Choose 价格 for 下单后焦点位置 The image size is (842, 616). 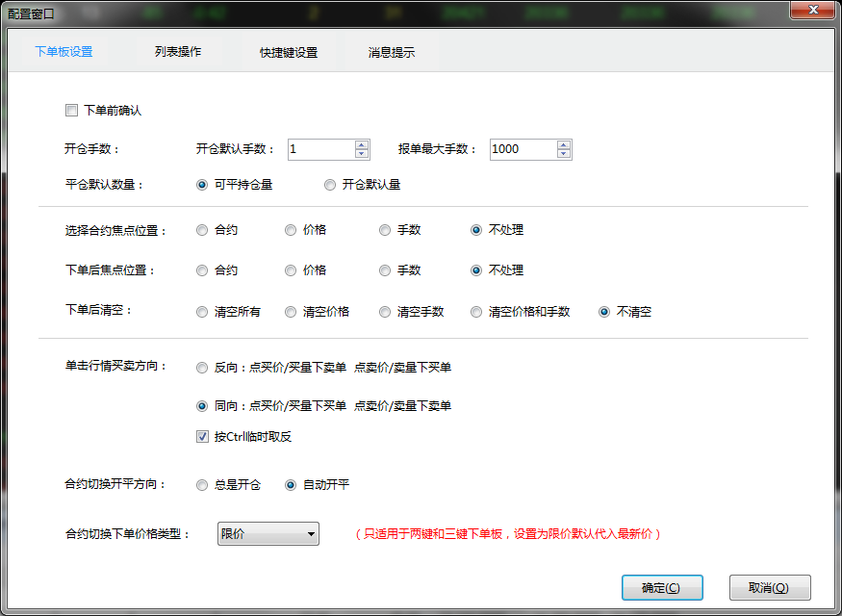coord(291,270)
